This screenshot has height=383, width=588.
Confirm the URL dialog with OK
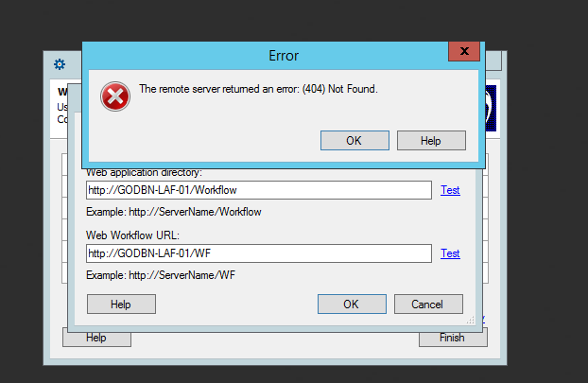(352, 305)
